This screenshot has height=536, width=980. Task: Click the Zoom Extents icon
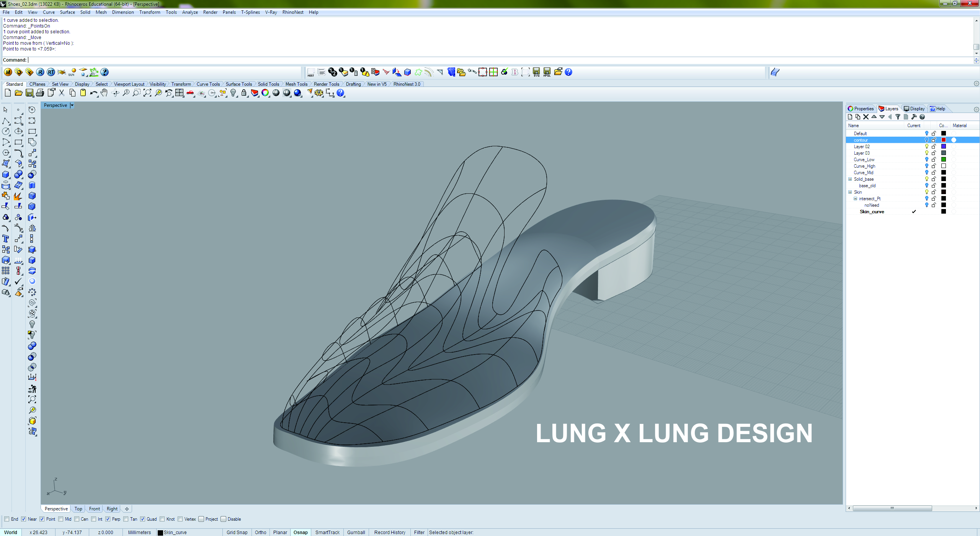147,93
